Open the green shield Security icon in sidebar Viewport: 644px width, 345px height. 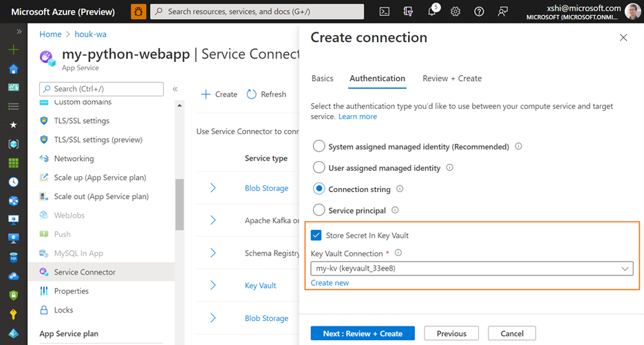pyautogui.click(x=14, y=295)
